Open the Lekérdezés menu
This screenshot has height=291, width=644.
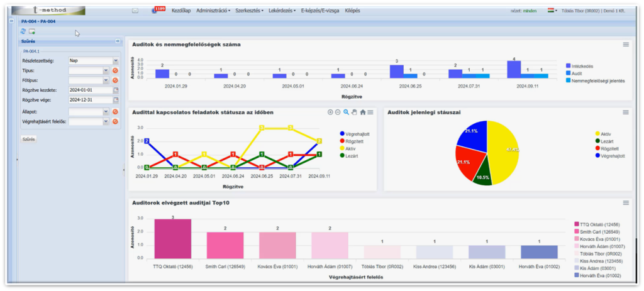[x=281, y=11]
